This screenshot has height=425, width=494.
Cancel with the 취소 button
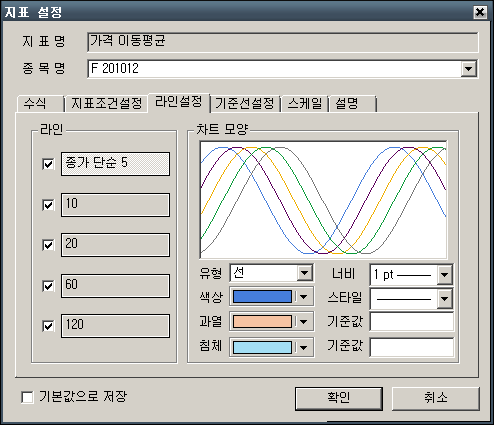(436, 398)
